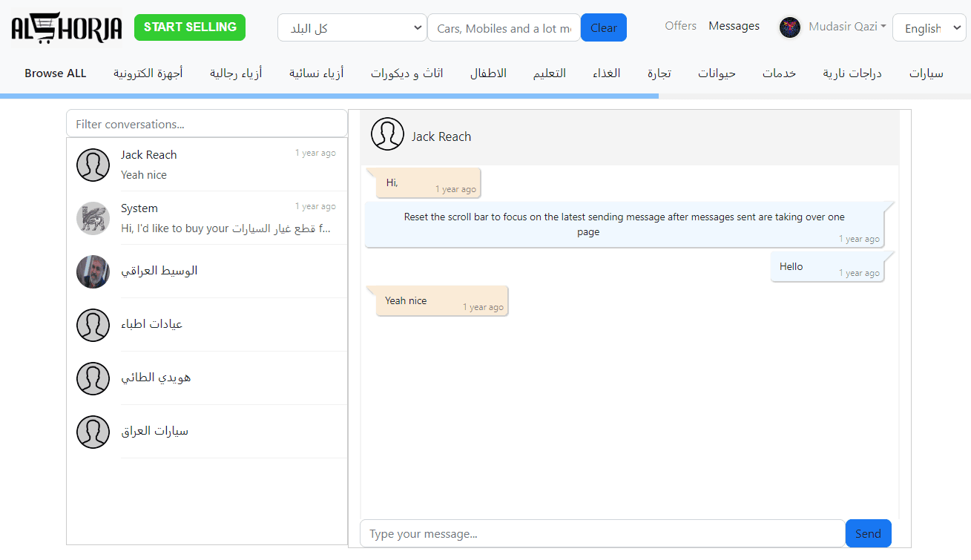Expand the كل البلد country dropdown

point(352,28)
